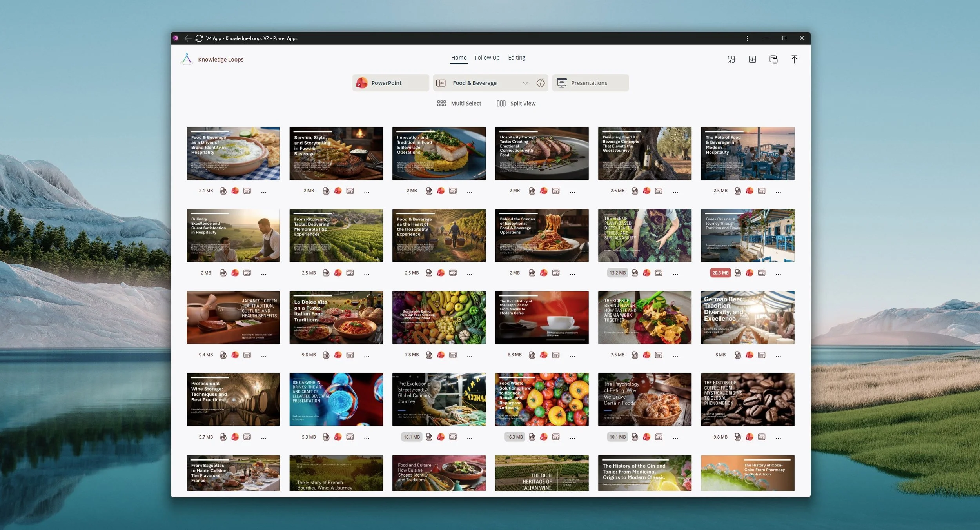This screenshot has height=530, width=980.
Task: Open more options under La Dolce Vita deck
Action: [x=367, y=356]
